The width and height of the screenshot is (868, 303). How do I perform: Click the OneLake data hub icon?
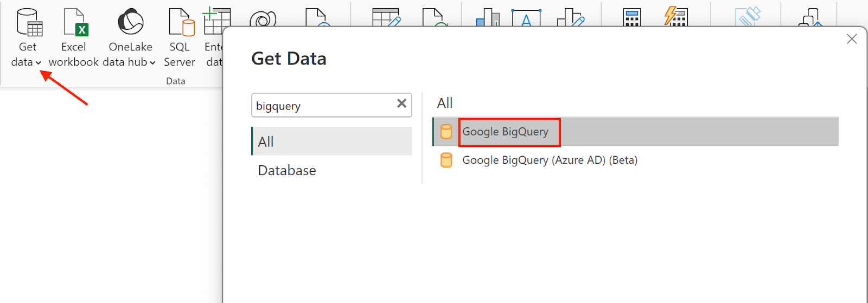pyautogui.click(x=131, y=22)
